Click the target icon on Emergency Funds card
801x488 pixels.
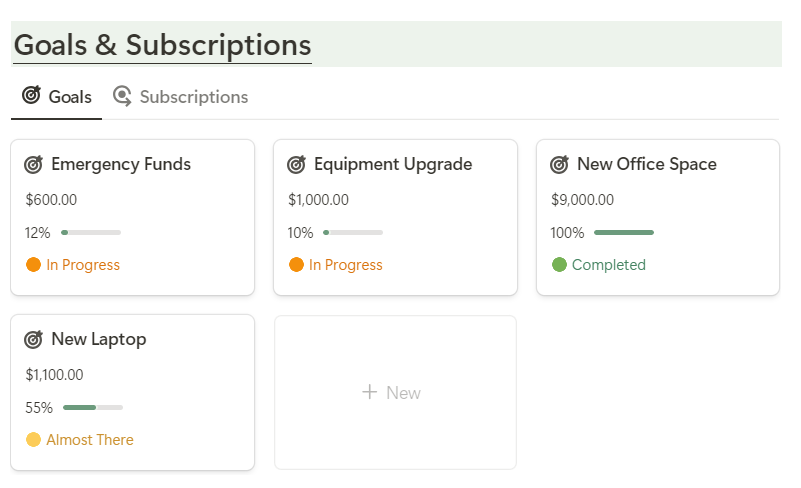(x=33, y=165)
